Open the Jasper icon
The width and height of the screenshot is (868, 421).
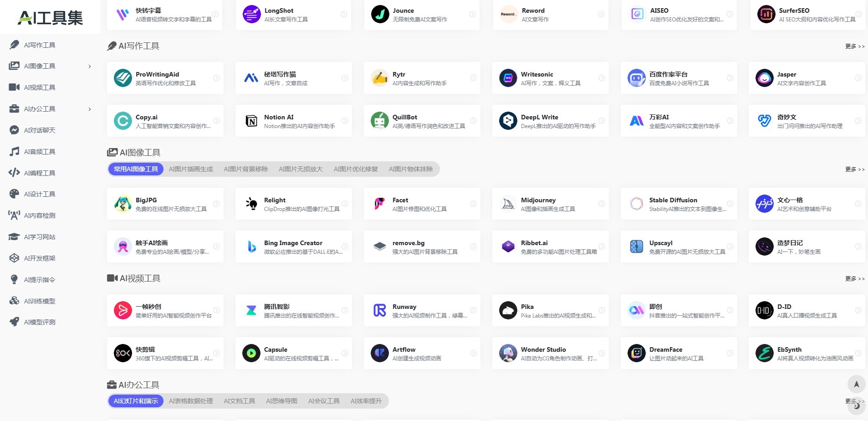pos(765,78)
